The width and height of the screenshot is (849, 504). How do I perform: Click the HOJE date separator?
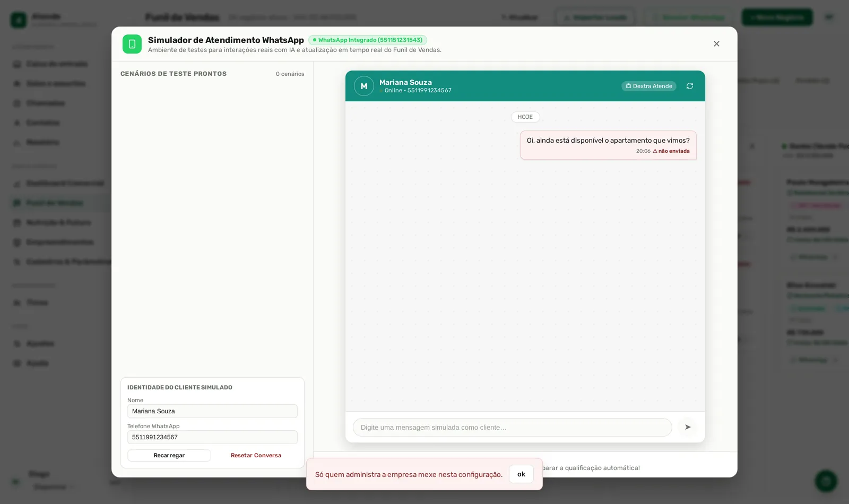(525, 117)
